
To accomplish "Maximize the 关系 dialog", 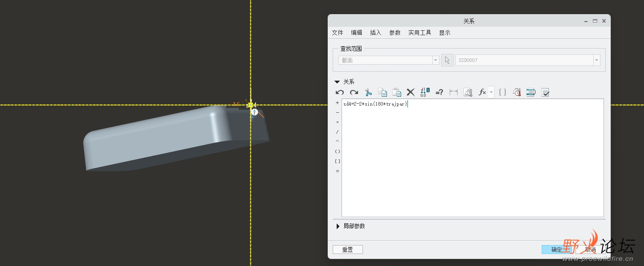I will pyautogui.click(x=595, y=21).
